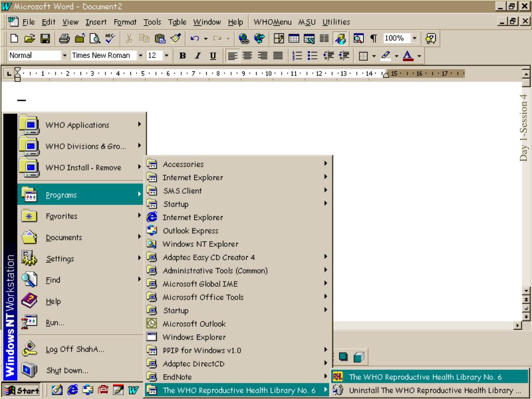Open the WHOMenu menu
532x399 pixels.
pos(272,22)
